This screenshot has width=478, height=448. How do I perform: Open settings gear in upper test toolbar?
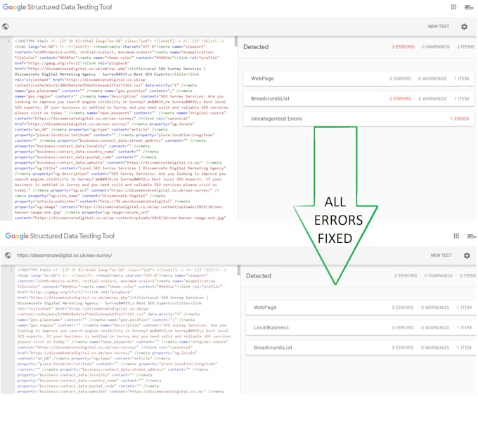pyautogui.click(x=464, y=27)
